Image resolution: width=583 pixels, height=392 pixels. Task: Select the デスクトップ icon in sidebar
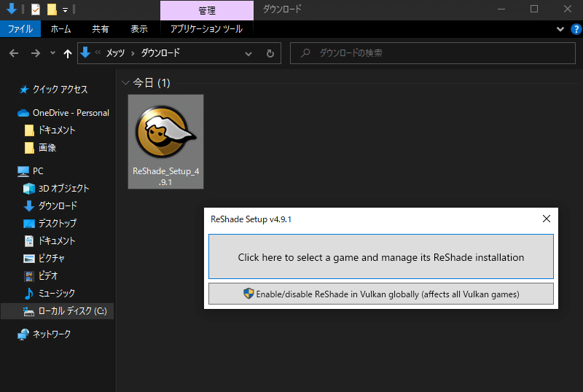pyautogui.click(x=29, y=224)
